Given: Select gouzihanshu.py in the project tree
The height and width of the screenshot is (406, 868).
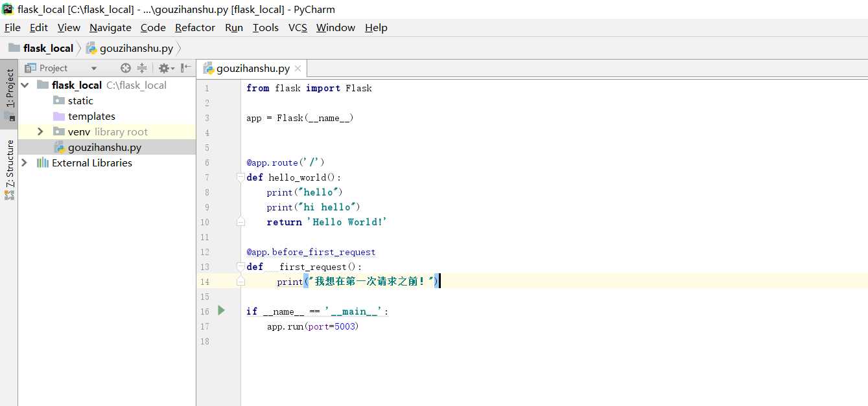Looking at the screenshot, I should coord(107,147).
